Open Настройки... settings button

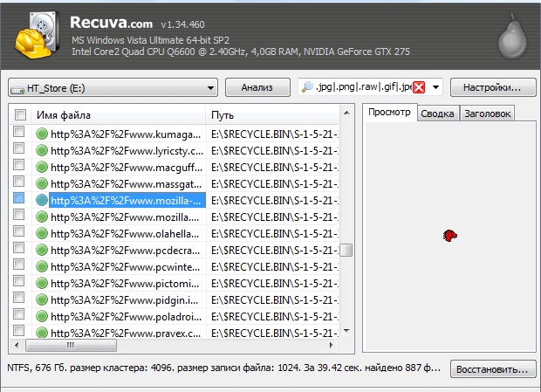click(x=492, y=87)
